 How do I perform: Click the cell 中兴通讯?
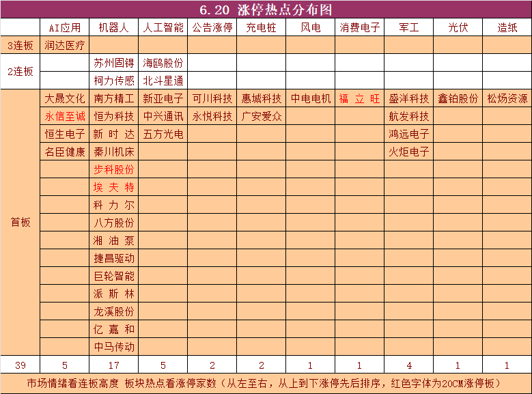coord(163,116)
